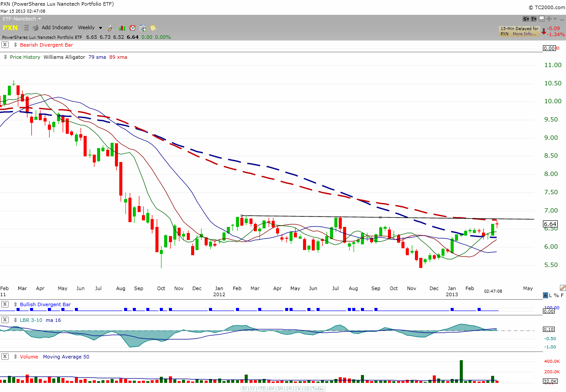The height and width of the screenshot is (392, 566).
Task: Click move handle of Price History pane
Action: point(6,57)
